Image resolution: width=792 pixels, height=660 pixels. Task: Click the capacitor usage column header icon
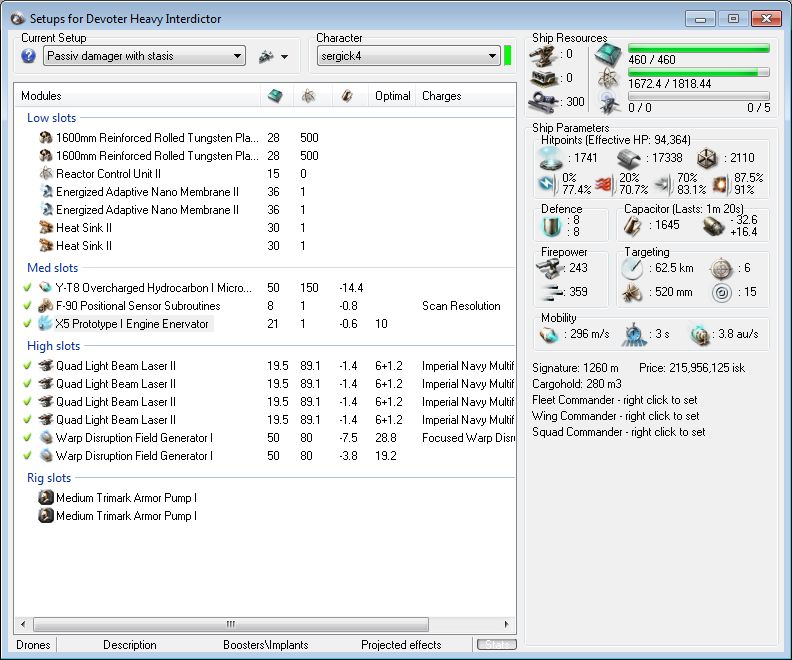[x=347, y=96]
